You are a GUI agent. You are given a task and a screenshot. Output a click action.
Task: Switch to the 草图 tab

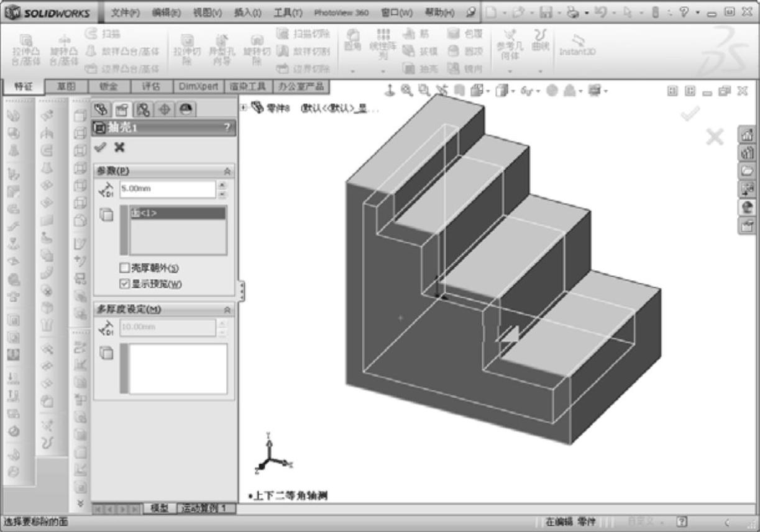[66, 86]
